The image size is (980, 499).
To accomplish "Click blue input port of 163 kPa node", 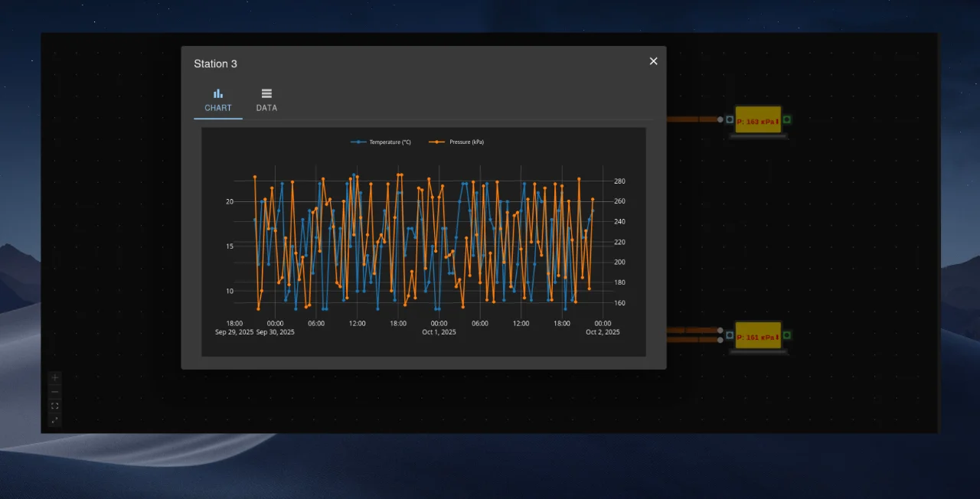I will tap(730, 120).
